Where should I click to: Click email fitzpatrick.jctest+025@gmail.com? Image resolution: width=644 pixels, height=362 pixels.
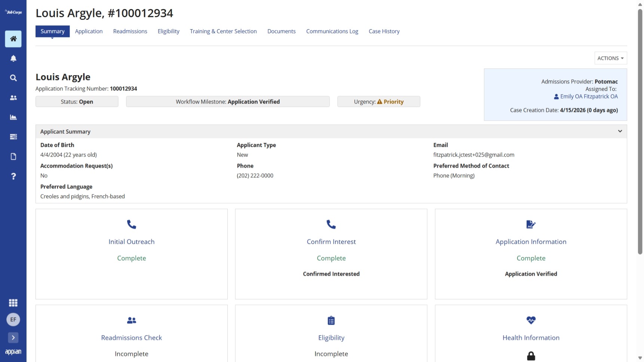pos(474,155)
